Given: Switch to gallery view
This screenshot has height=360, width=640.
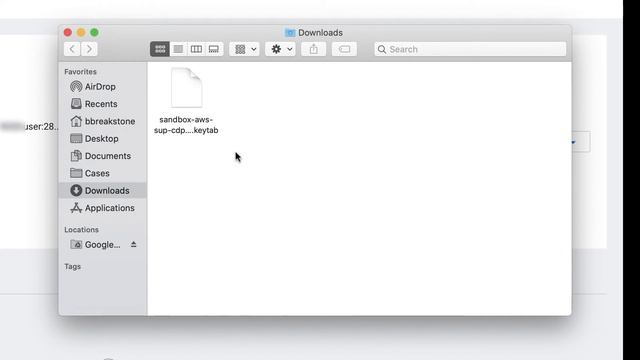Looking at the screenshot, I should click(x=214, y=49).
